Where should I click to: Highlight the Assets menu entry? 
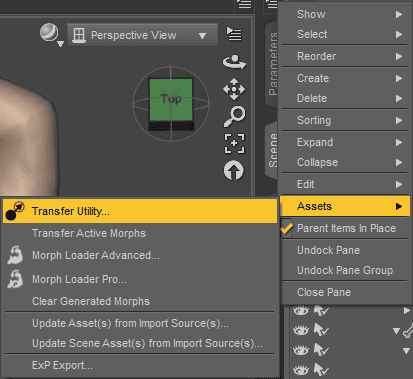(345, 206)
